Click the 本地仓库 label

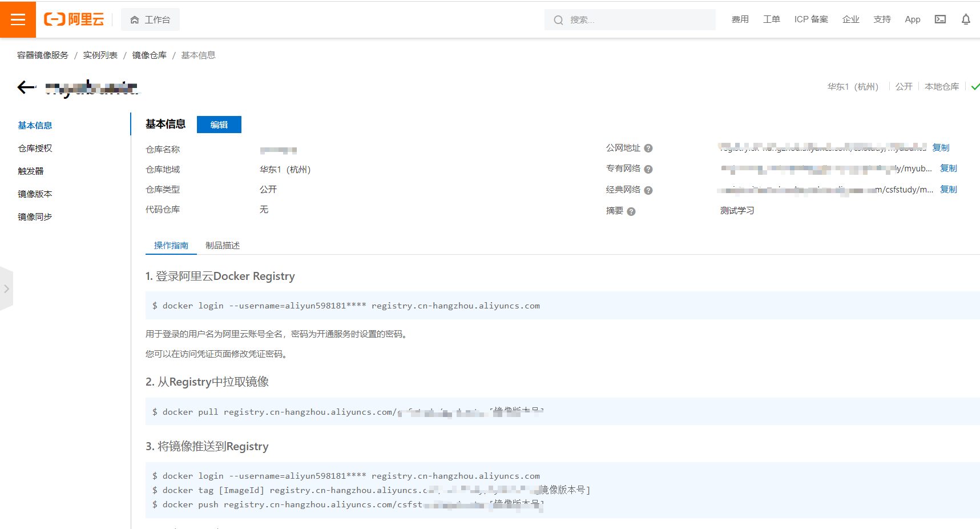942,87
